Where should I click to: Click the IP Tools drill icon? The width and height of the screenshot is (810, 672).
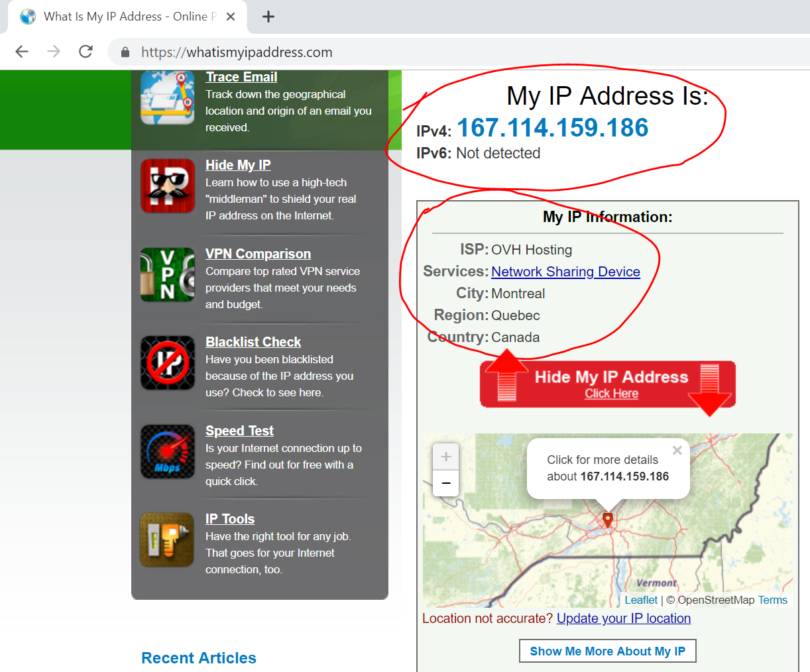pyautogui.click(x=168, y=540)
